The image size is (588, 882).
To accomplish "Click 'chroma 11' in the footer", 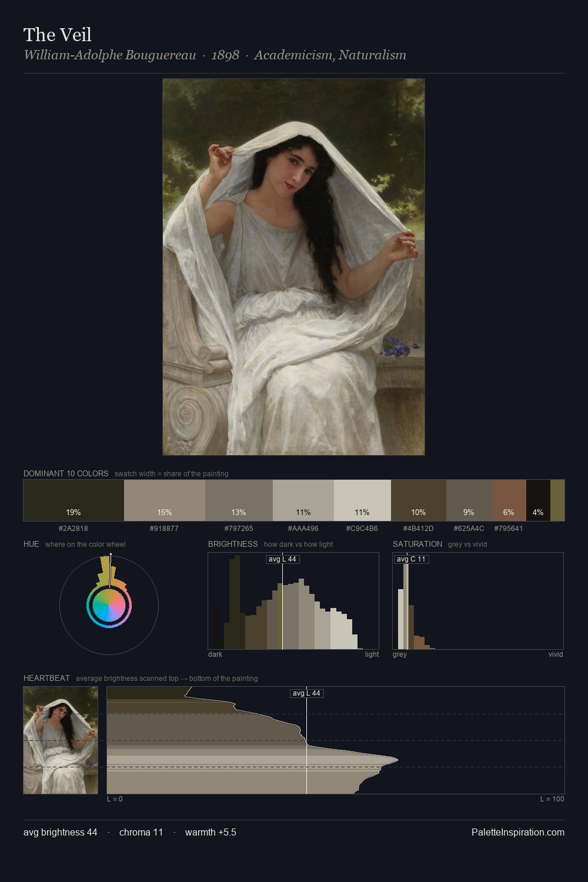I will click(x=141, y=832).
